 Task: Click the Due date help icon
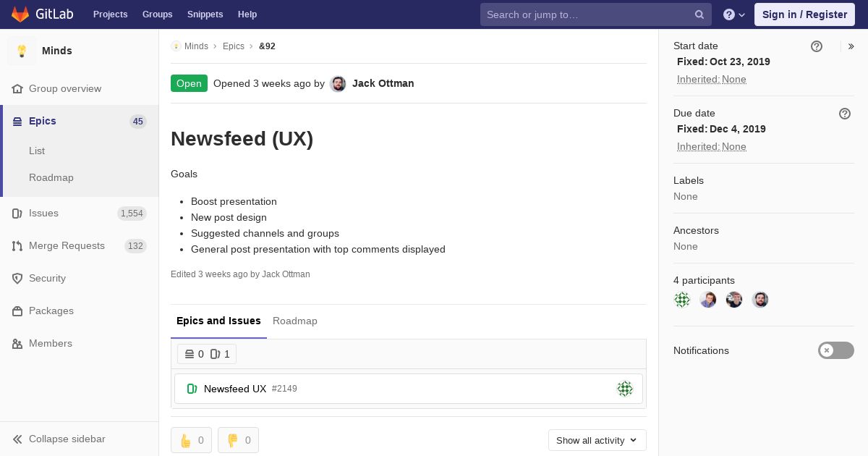tap(845, 114)
